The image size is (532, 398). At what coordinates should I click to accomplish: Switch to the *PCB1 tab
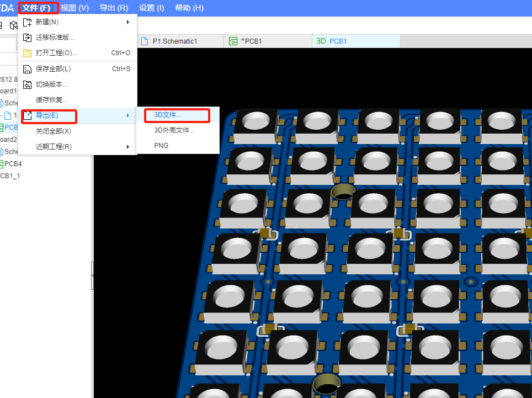(x=268, y=41)
